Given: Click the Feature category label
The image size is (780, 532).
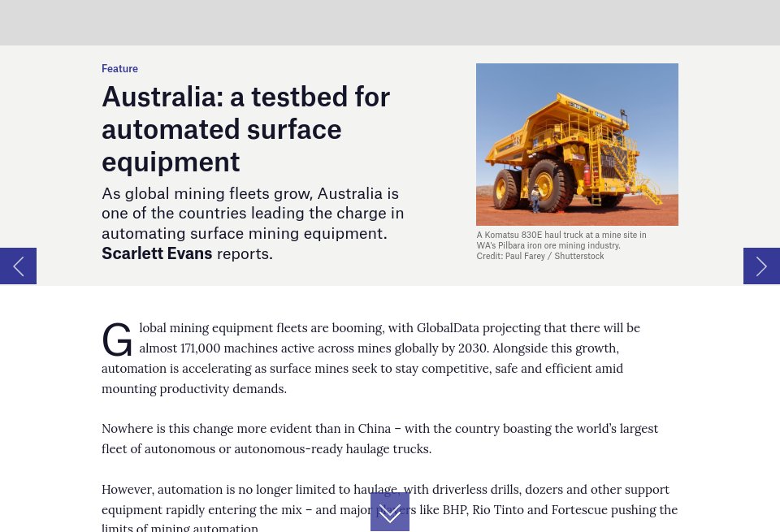Looking at the screenshot, I should (x=120, y=68).
